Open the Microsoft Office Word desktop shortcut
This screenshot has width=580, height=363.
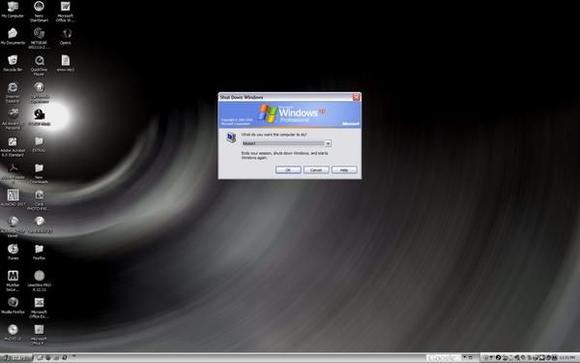click(65, 11)
